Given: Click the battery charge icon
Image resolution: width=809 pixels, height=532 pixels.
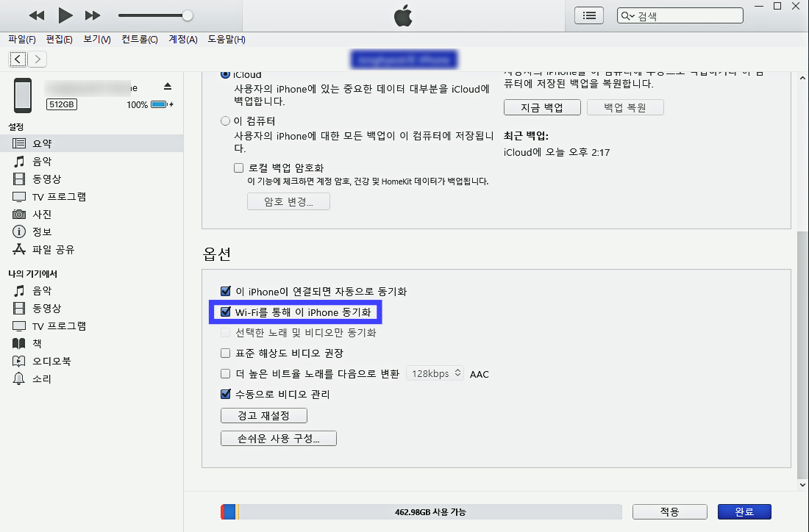Looking at the screenshot, I should [x=162, y=104].
